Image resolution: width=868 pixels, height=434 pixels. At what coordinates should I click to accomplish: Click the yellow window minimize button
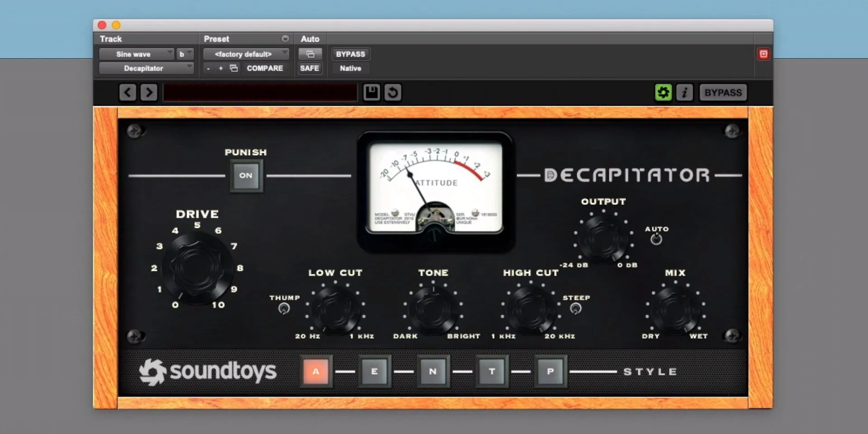point(116,25)
